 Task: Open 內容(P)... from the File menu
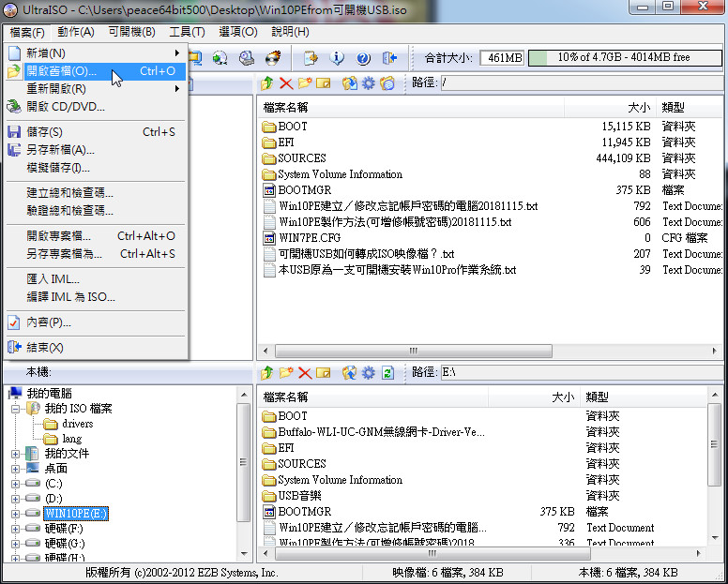click(x=96, y=322)
